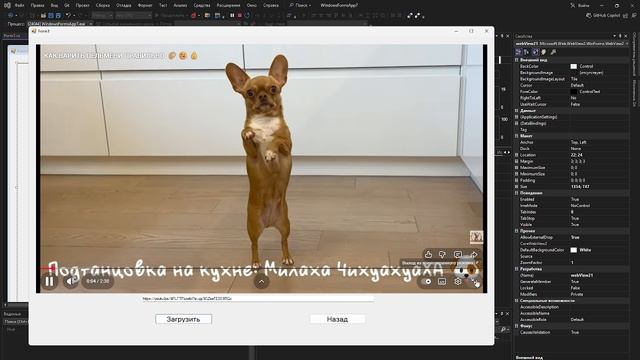Expand the Location property
The image size is (640, 360).
pos(517,155)
